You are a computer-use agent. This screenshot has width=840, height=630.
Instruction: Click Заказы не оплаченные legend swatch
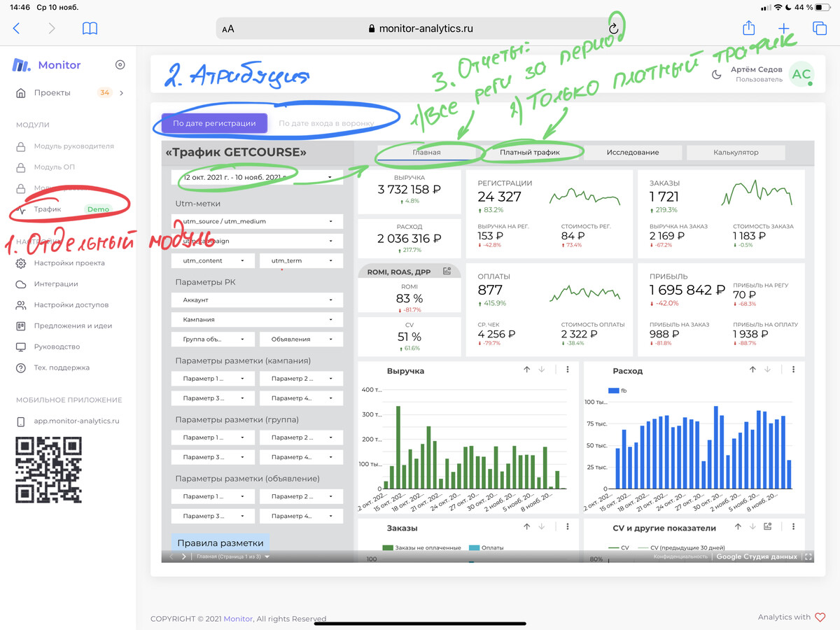point(388,547)
